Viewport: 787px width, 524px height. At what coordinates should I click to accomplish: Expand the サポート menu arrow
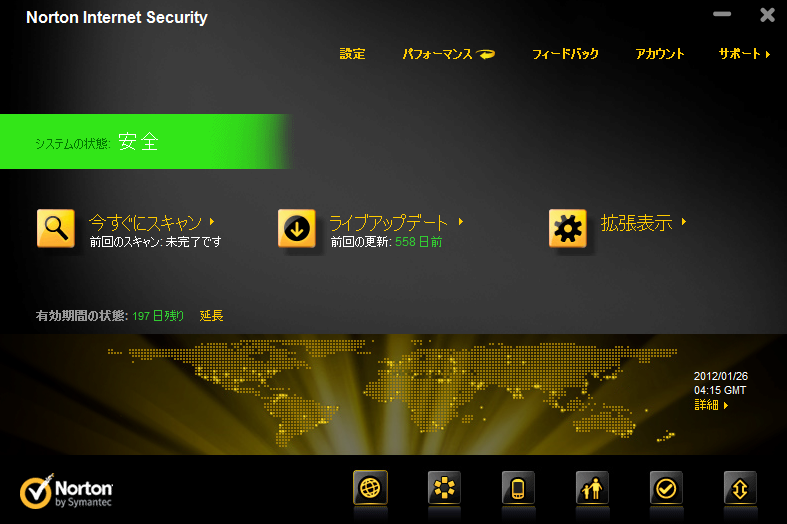pos(768,54)
